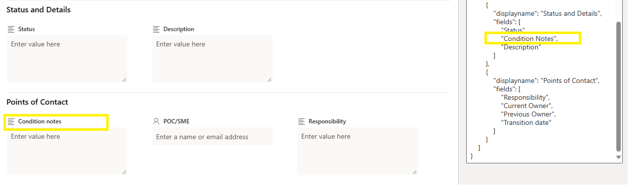Click the text icon beside Responsibility label

(x=302, y=121)
